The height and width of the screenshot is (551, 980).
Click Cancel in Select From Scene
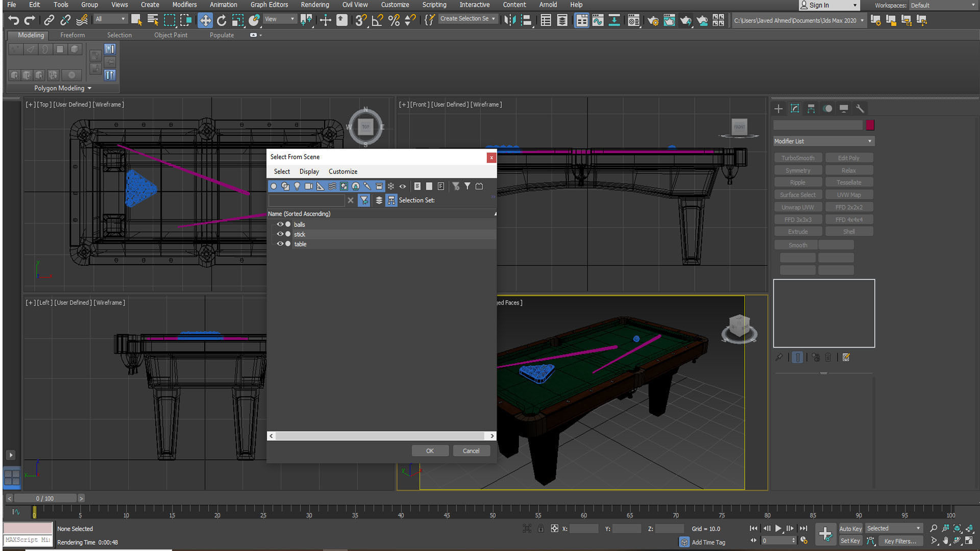[x=471, y=451]
